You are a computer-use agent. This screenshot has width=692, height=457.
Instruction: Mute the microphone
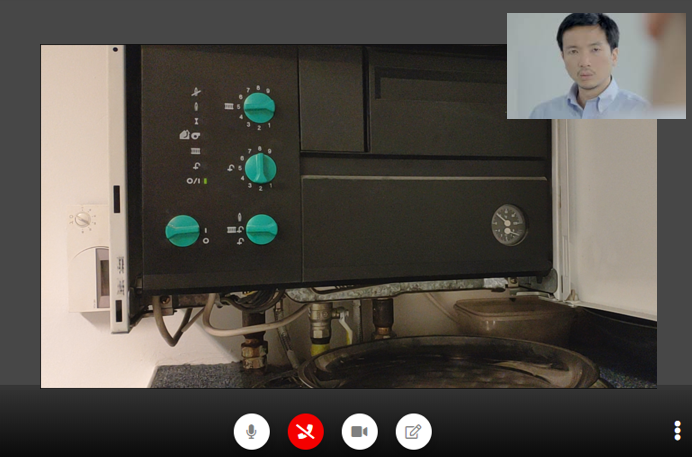point(251,432)
